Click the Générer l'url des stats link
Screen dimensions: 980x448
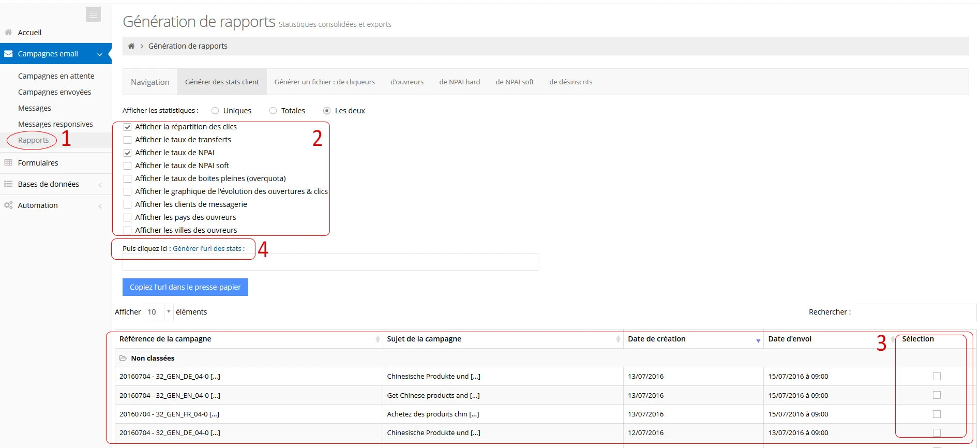click(x=207, y=249)
